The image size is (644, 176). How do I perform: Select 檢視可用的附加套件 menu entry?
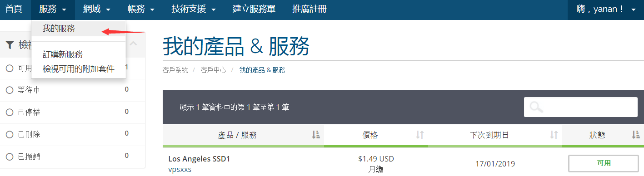pyautogui.click(x=79, y=69)
